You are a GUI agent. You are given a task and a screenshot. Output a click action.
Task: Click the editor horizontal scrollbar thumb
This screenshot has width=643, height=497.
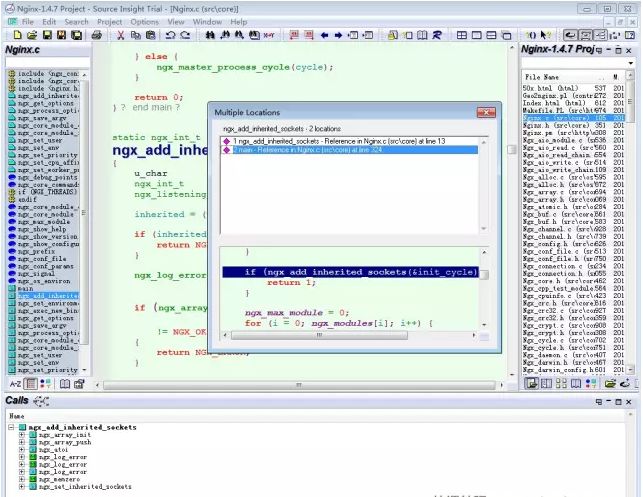tap(299, 385)
